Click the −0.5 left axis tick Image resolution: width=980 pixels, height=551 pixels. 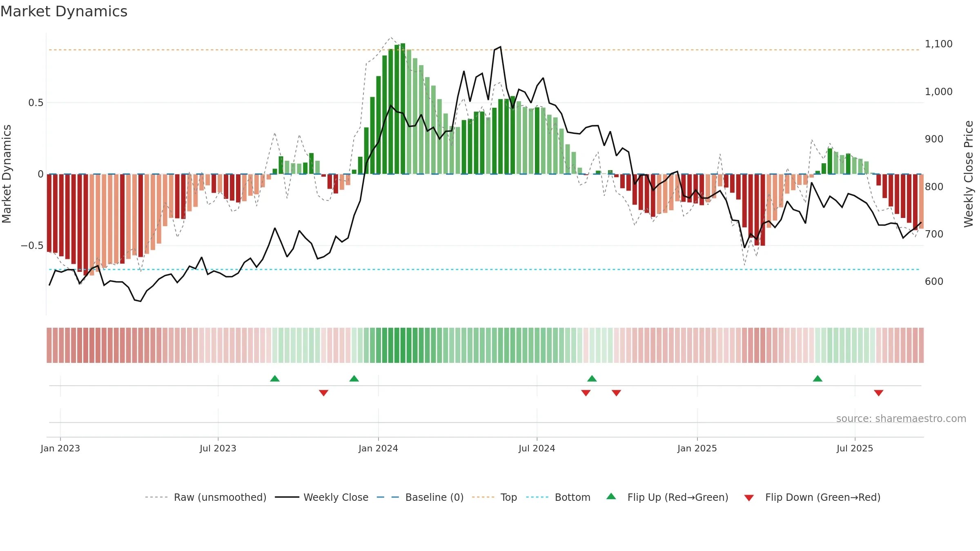point(32,246)
